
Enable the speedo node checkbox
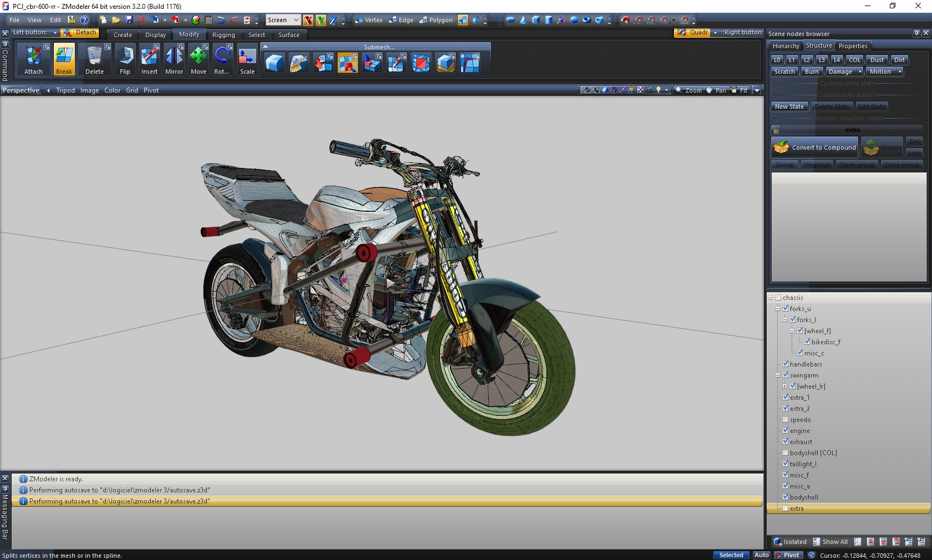pyautogui.click(x=786, y=420)
